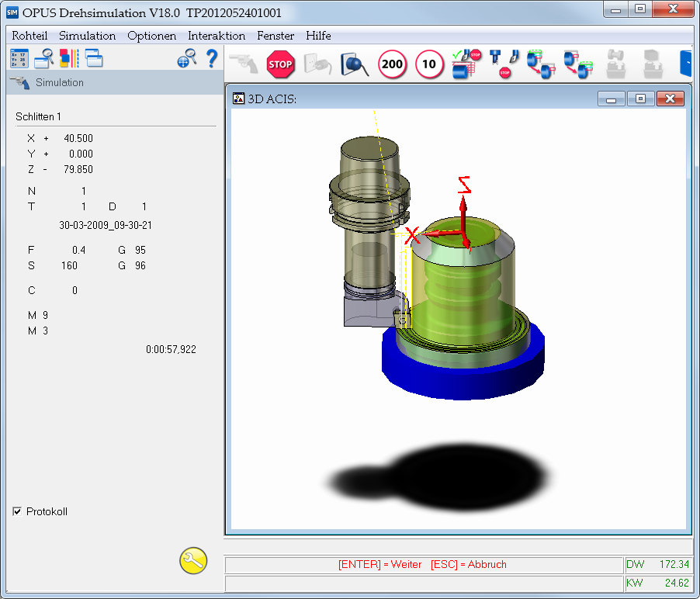Click the Y value 0.000

pos(81,154)
